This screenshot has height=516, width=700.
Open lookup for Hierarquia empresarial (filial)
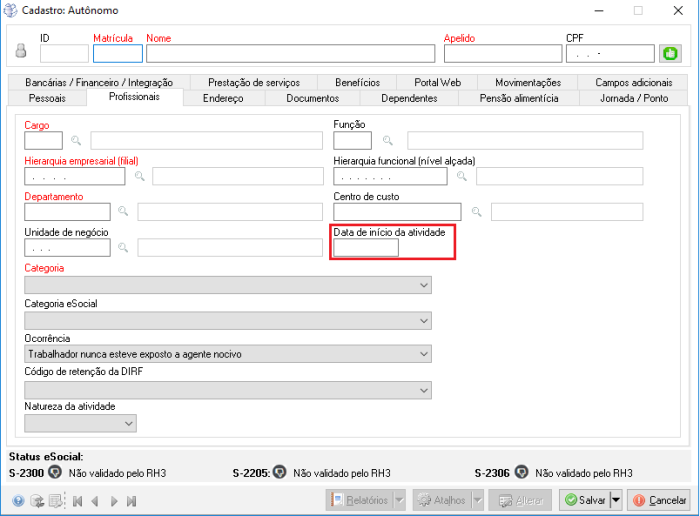139,177
